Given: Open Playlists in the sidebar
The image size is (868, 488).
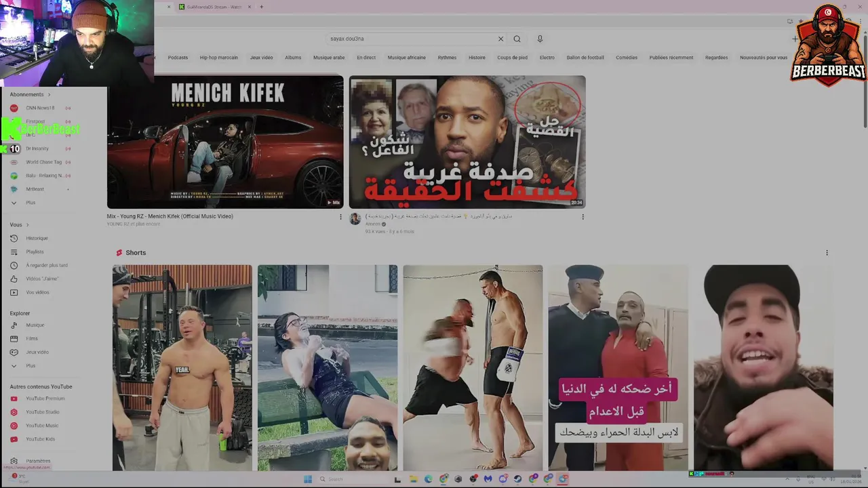Looking at the screenshot, I should coord(35,252).
